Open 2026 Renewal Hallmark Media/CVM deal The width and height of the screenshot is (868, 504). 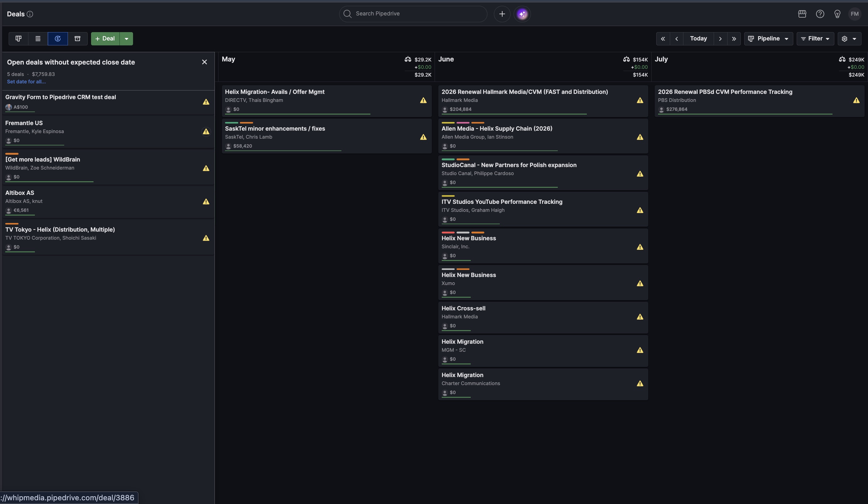click(x=543, y=101)
